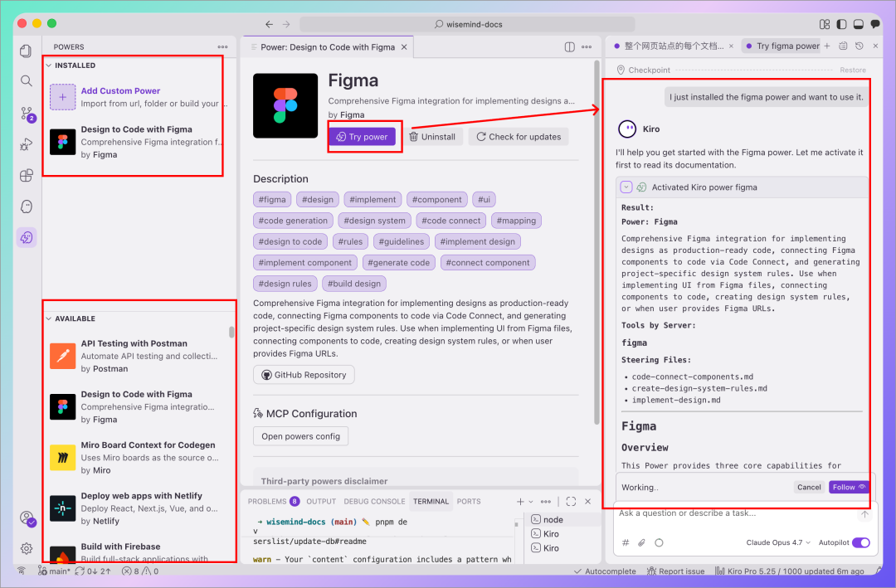Click the Restore checkpoint link
The height and width of the screenshot is (588, 896).
point(853,70)
